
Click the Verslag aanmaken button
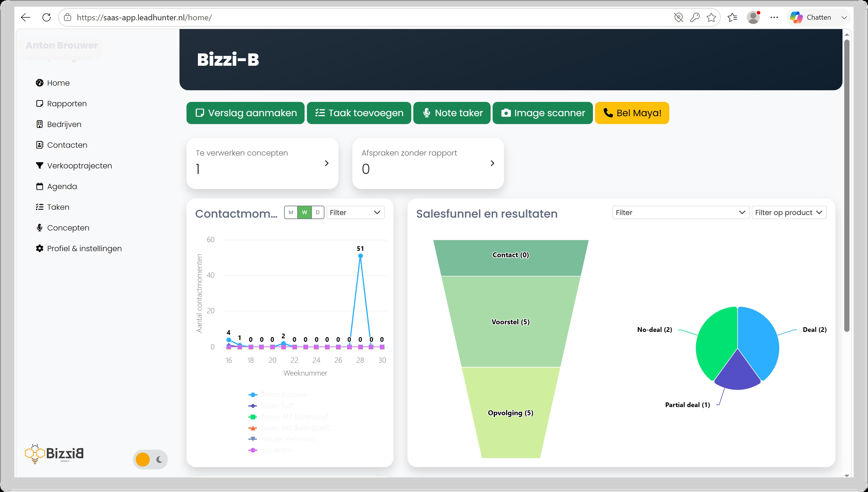coord(245,113)
